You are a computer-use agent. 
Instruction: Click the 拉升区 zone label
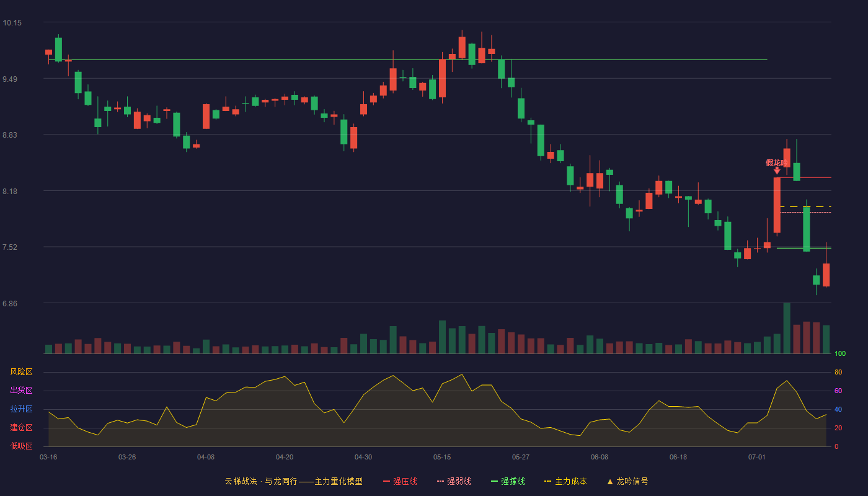pyautogui.click(x=21, y=409)
